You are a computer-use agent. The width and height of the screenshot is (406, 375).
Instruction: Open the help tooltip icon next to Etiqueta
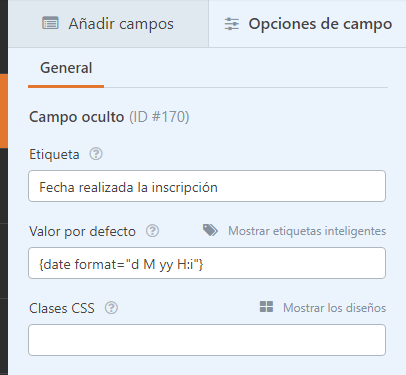(96, 154)
